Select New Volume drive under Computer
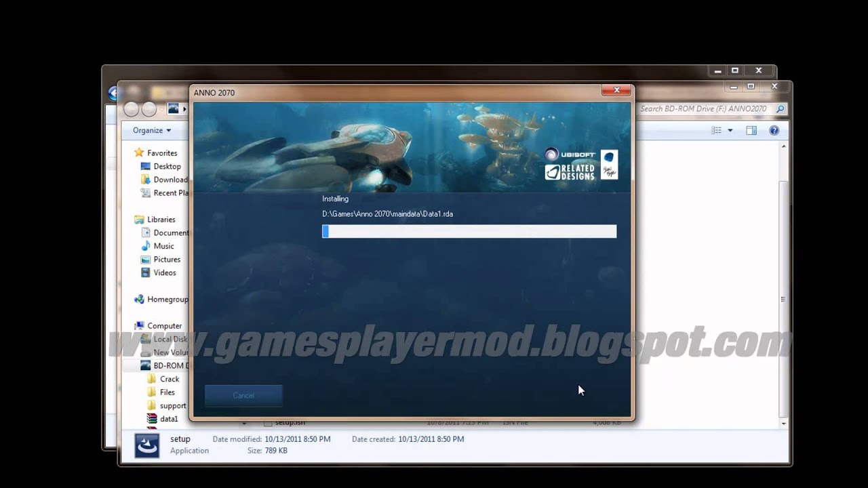The height and width of the screenshot is (488, 868). pyautogui.click(x=171, y=352)
